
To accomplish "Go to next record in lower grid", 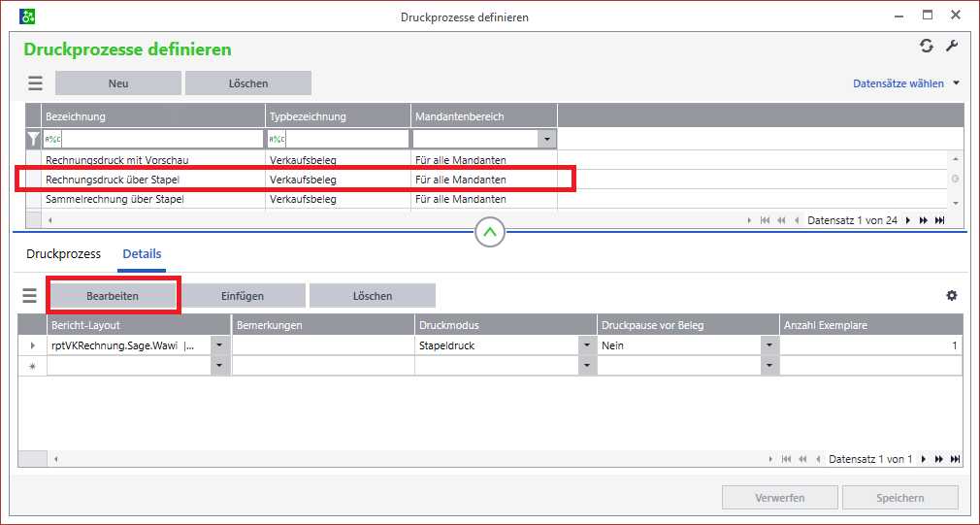I will (924, 459).
